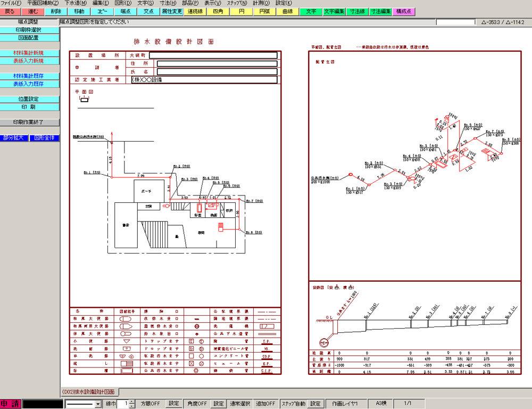The height and width of the screenshot is (409, 532).
Task: Select the 端点 endpoint tool
Action: tap(125, 12)
